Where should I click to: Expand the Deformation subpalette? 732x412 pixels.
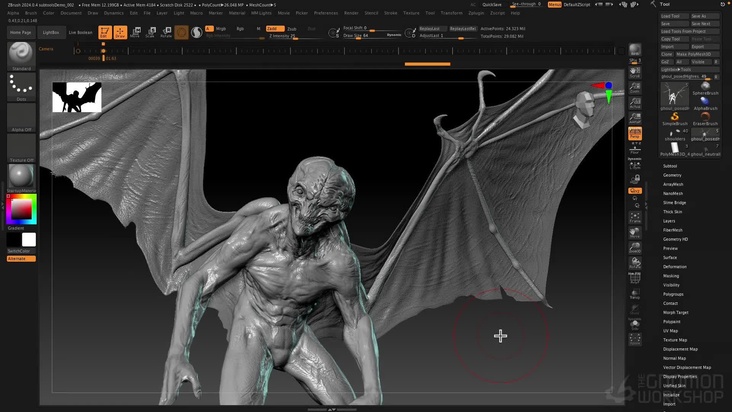(675, 267)
